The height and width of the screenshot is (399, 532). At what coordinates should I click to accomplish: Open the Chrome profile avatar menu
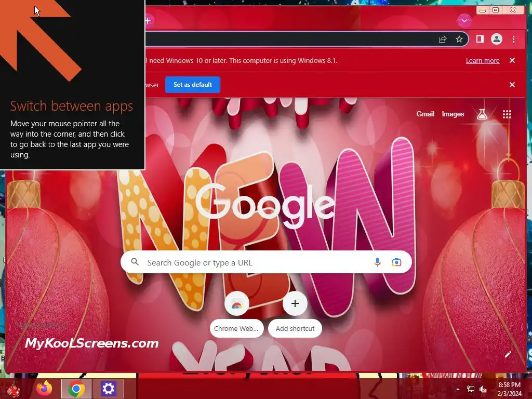point(496,39)
